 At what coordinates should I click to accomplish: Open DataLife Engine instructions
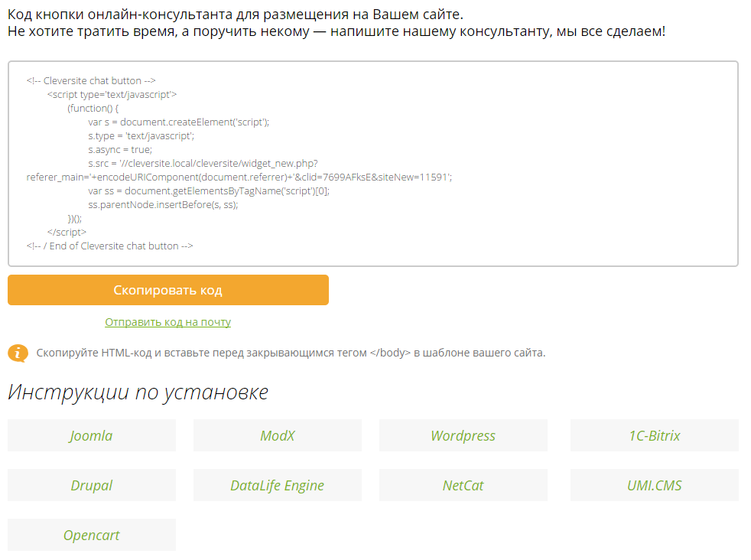point(277,486)
